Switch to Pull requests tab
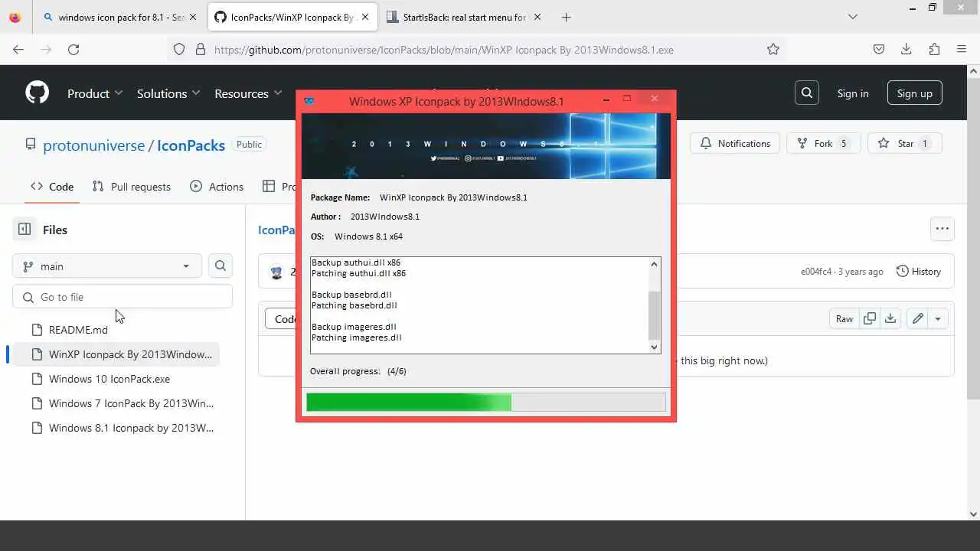This screenshot has width=980, height=551. 131,187
